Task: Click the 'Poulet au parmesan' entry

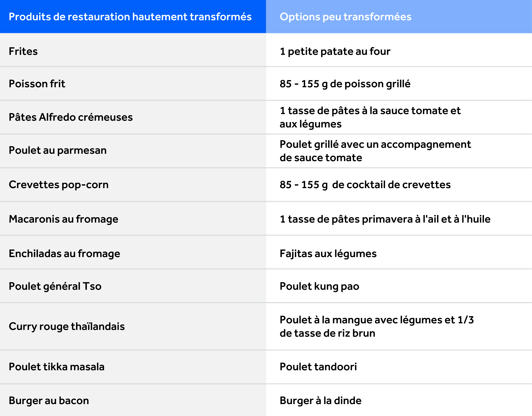Action: click(x=58, y=150)
